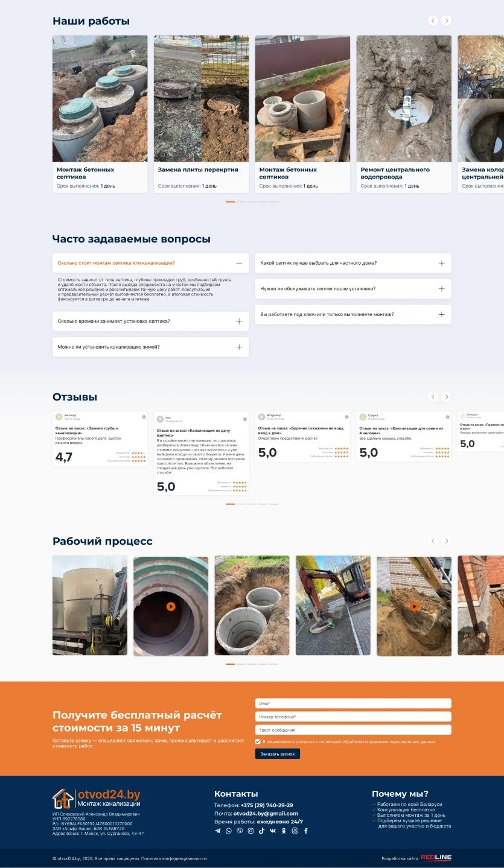Click next arrow in Рабочий процесс carousel
The image size is (504, 868).
coord(446,541)
